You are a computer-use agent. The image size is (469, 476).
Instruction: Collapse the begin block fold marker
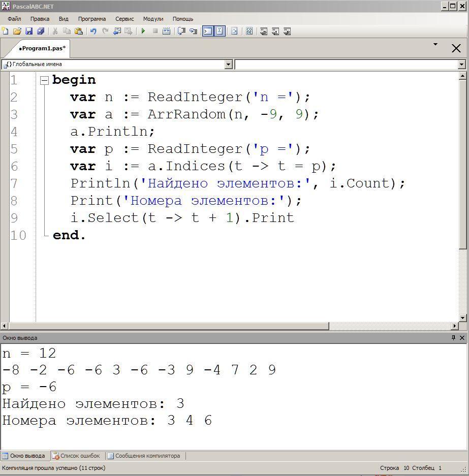pyautogui.click(x=44, y=80)
